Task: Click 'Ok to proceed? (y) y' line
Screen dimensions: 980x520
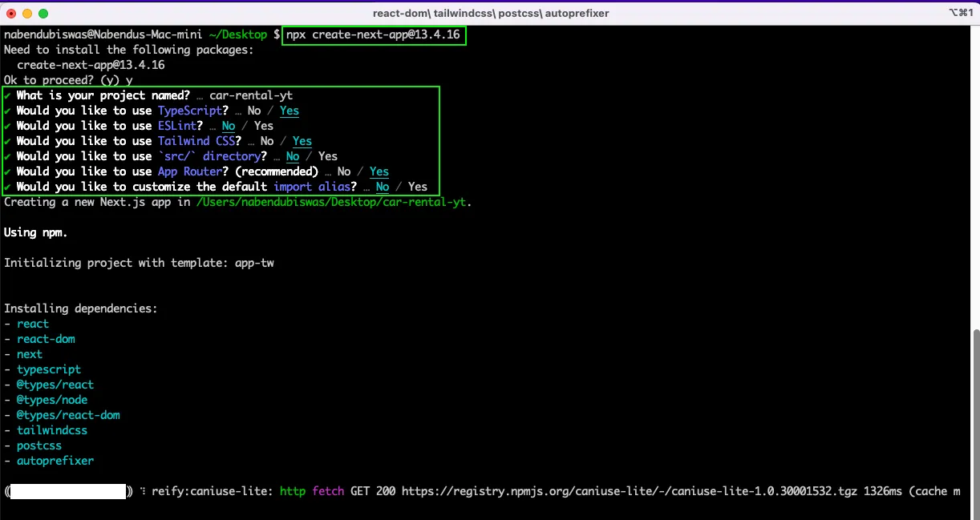Action: click(68, 80)
